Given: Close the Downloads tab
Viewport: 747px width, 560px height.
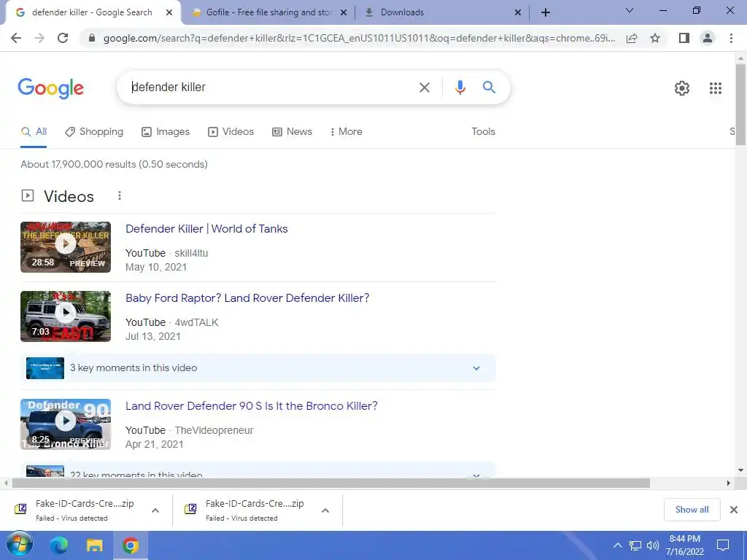Looking at the screenshot, I should click(518, 13).
